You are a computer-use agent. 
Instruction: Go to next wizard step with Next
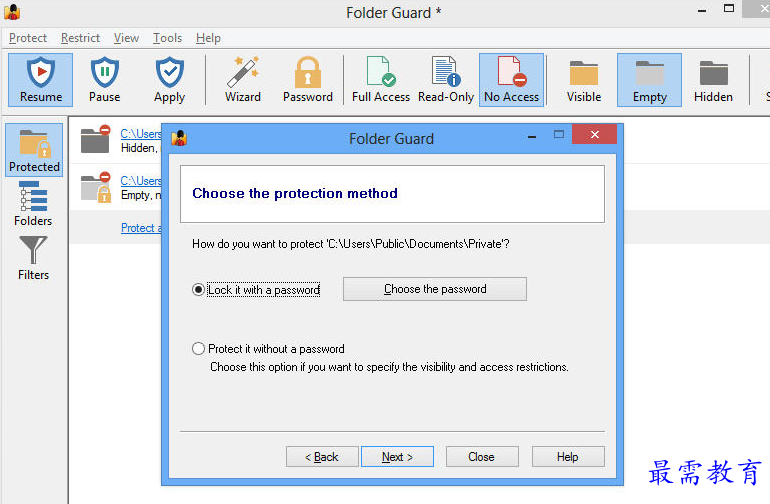[x=397, y=457]
